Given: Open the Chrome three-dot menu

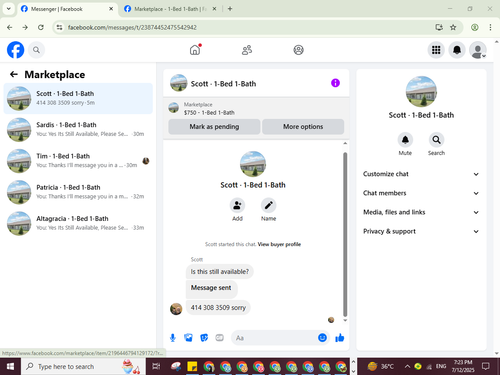Looking at the screenshot, I should click(490, 27).
